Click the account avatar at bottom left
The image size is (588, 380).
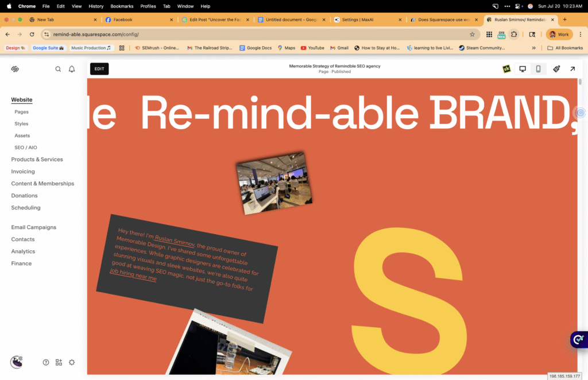(16, 362)
